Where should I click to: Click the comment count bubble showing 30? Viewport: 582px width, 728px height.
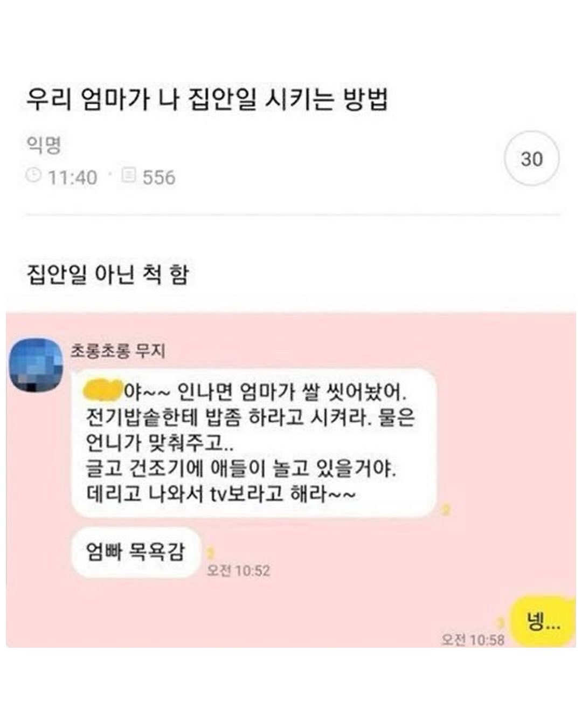531,159
